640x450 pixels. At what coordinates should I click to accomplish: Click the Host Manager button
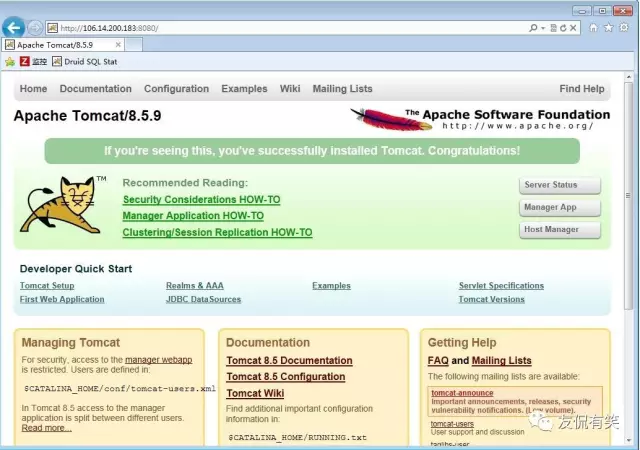tap(560, 230)
